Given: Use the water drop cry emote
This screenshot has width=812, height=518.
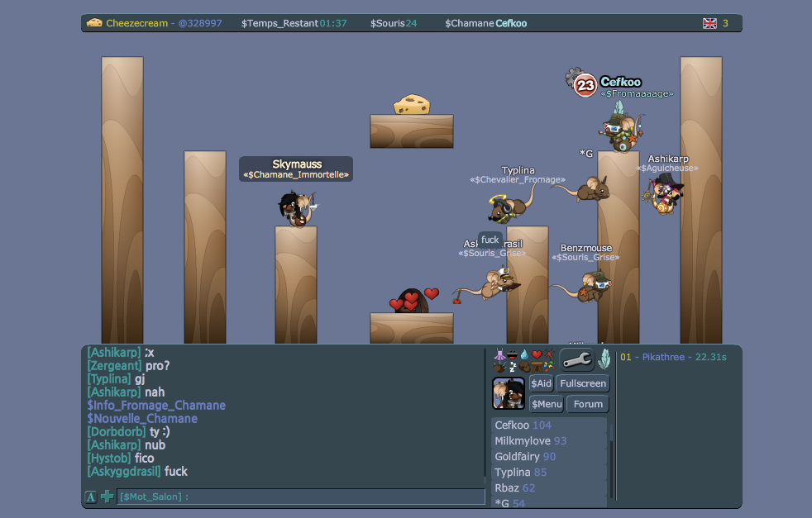Looking at the screenshot, I should 524,354.
